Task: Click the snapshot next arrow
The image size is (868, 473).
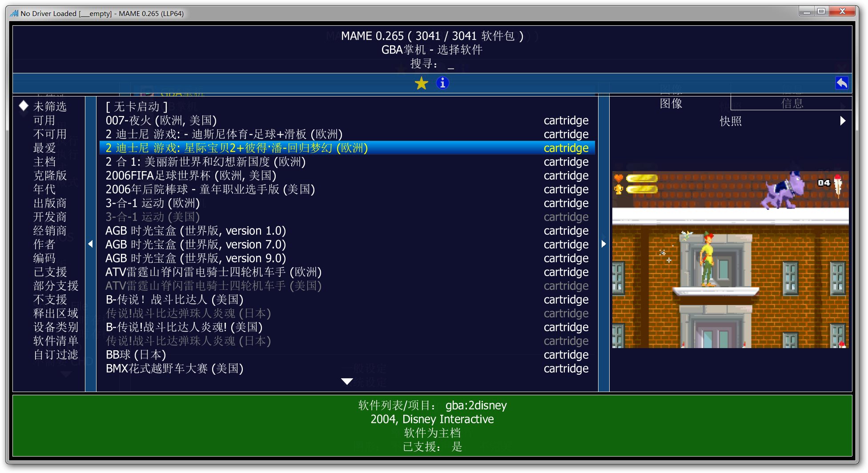Action: (843, 121)
